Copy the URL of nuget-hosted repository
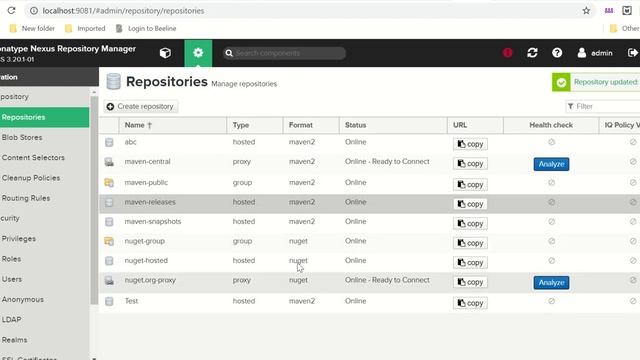This screenshot has height=360, width=640. (x=470, y=262)
